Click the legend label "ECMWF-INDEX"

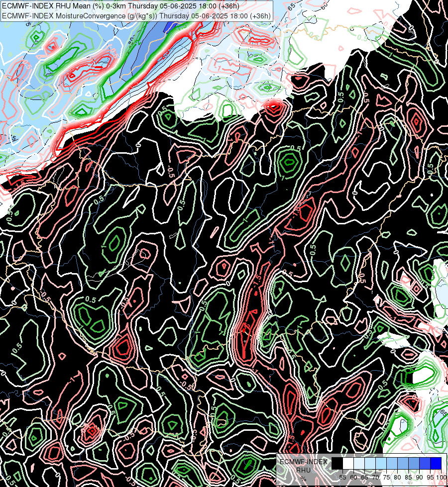pos(304,462)
